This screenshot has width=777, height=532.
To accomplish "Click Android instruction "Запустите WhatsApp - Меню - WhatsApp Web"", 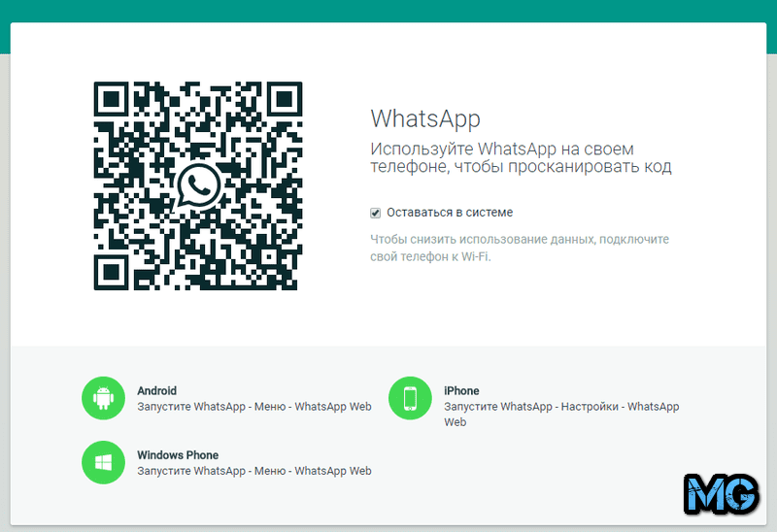I will tap(254, 407).
